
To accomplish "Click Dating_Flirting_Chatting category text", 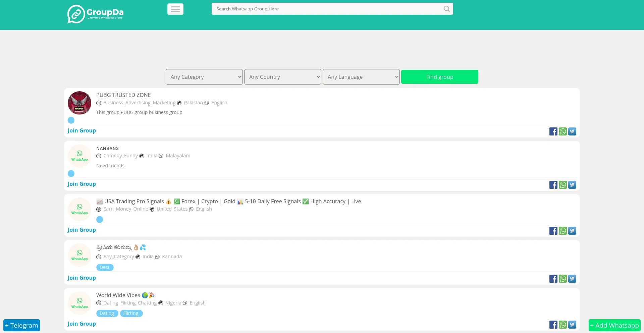I will click(130, 303).
